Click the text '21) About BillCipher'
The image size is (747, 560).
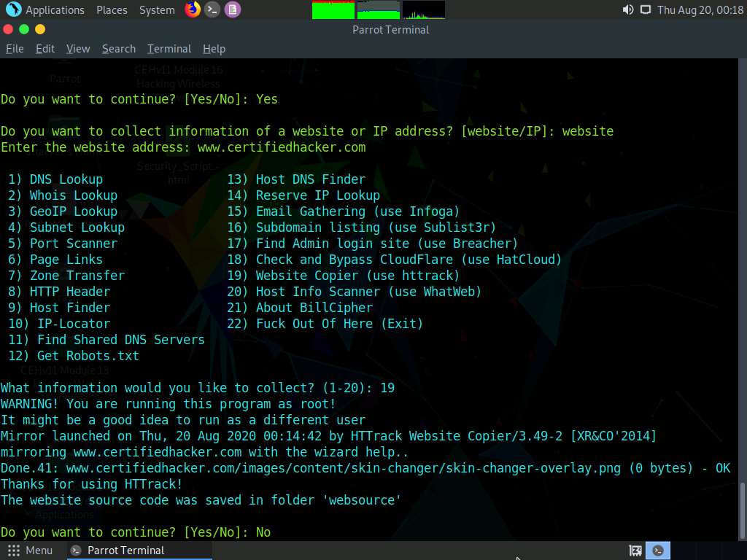point(300,308)
